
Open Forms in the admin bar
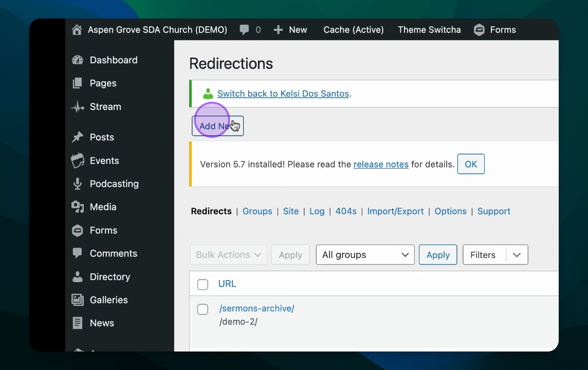[503, 30]
